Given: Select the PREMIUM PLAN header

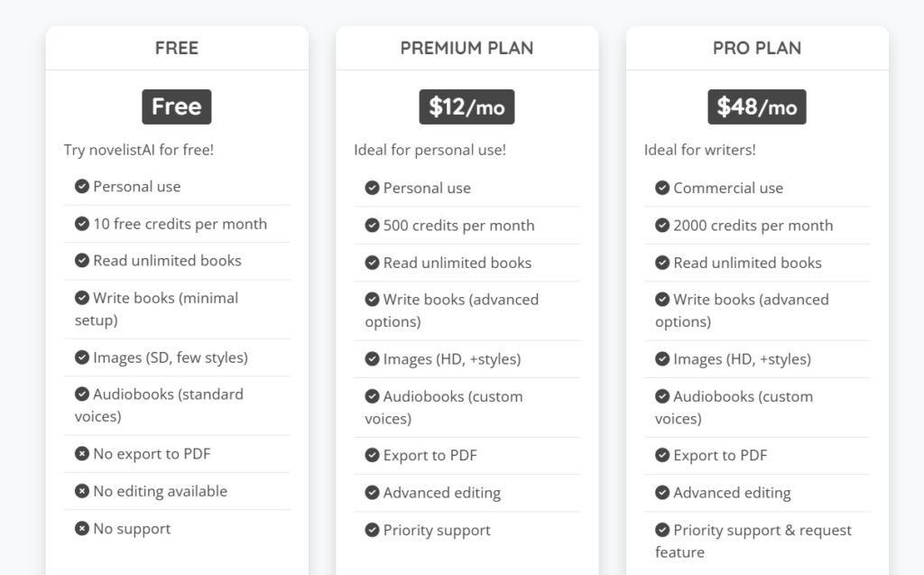Looking at the screenshot, I should coord(467,48).
